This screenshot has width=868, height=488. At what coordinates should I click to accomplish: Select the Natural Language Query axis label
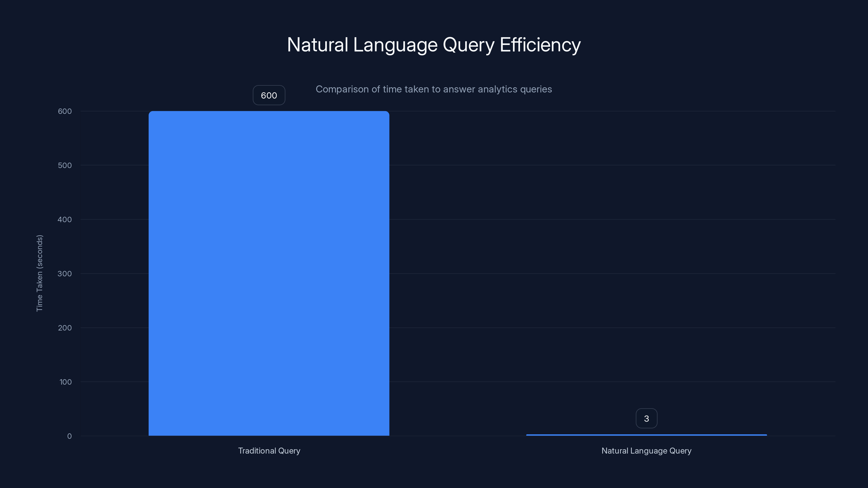coord(646,451)
